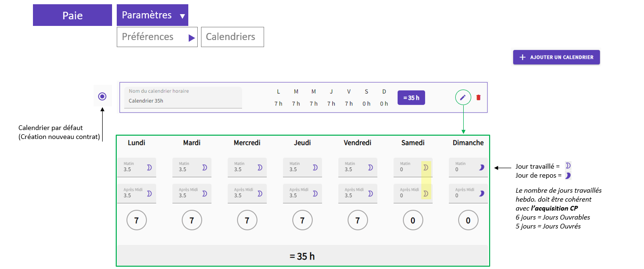Toggle Dimanche Après Midi filled moon
The width and height of the screenshot is (644, 269).
[482, 193]
